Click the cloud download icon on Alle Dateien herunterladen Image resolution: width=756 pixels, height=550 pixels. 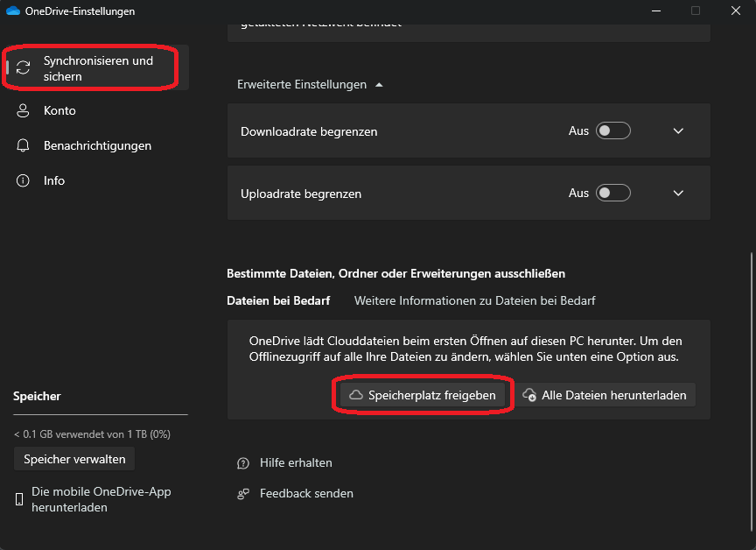[529, 395]
